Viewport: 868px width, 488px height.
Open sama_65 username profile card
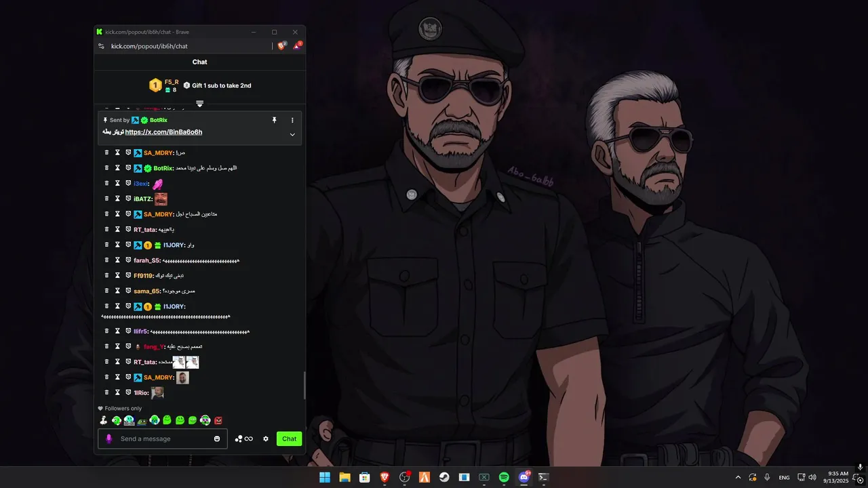tap(146, 291)
